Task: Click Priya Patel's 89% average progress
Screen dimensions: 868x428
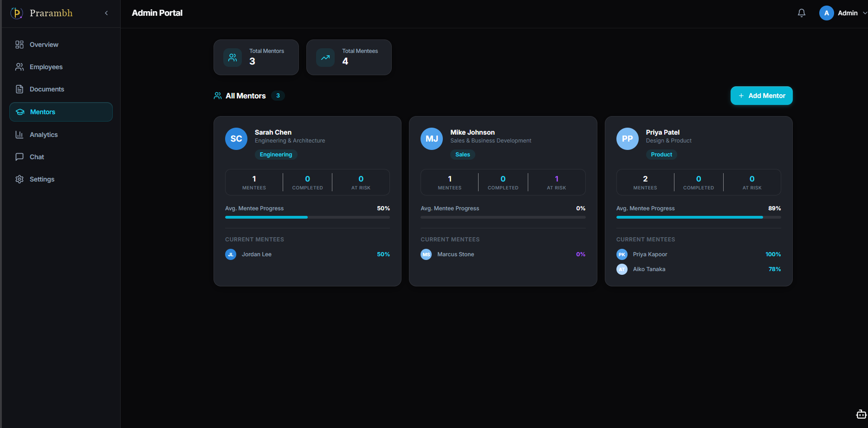Action: (775, 208)
